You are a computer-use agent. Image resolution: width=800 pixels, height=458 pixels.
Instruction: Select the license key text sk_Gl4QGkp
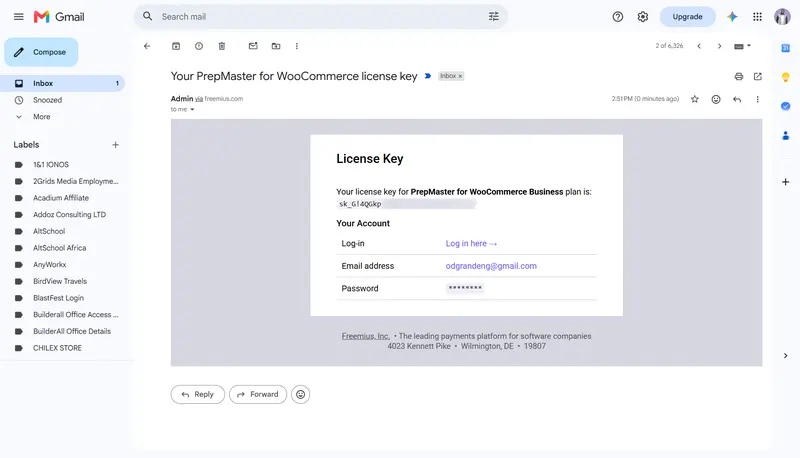coord(360,204)
